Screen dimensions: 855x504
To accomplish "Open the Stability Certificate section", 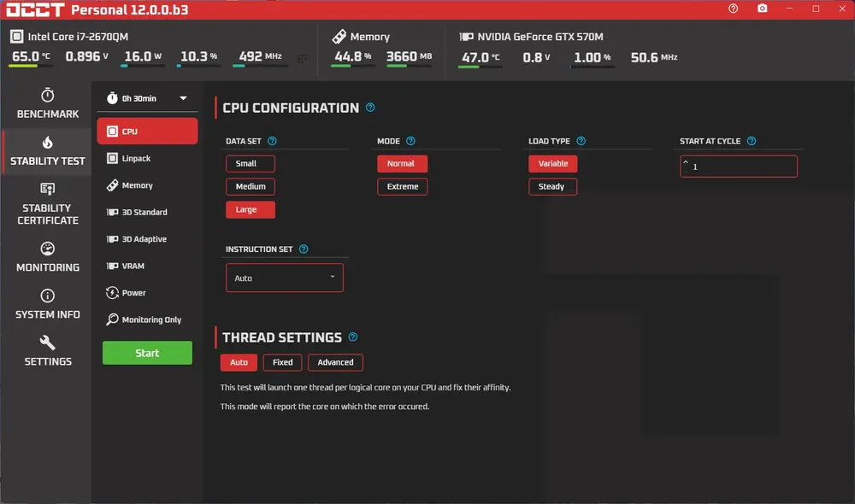I will [x=47, y=204].
